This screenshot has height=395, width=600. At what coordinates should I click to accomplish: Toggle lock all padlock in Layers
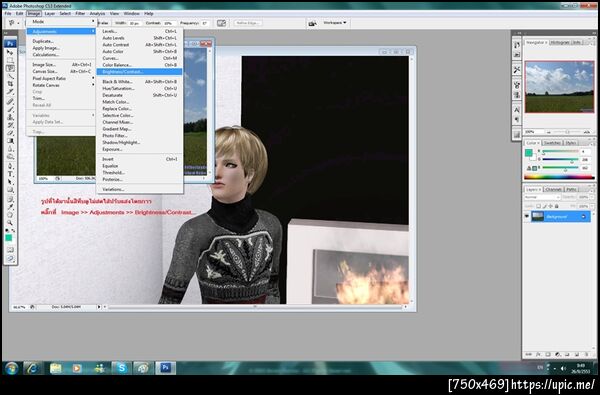point(557,206)
